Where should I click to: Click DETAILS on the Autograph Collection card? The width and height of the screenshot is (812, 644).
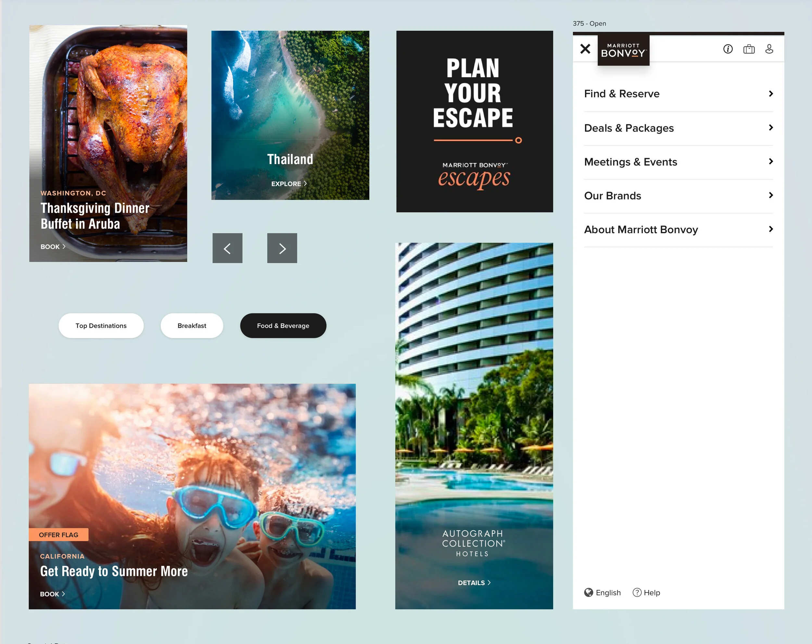474,583
